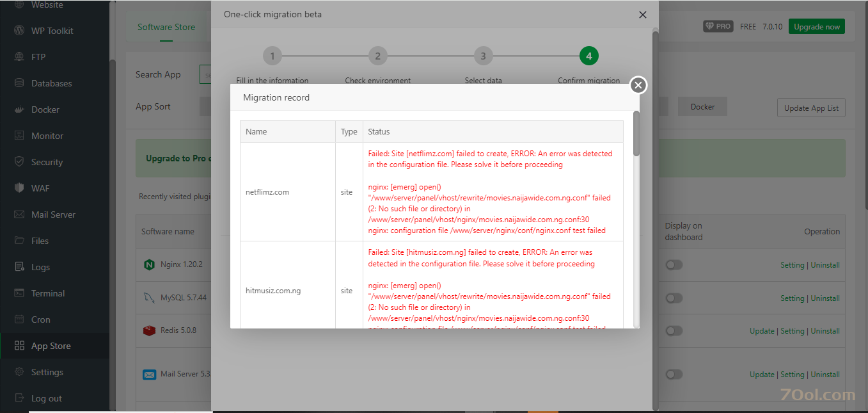Click step 1 Fill in the information

point(272,56)
